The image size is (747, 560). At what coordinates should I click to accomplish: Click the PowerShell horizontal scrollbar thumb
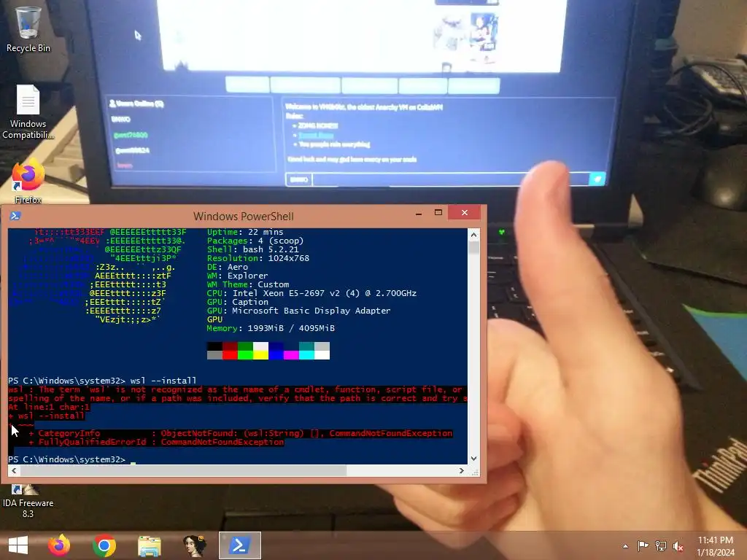tap(183, 470)
